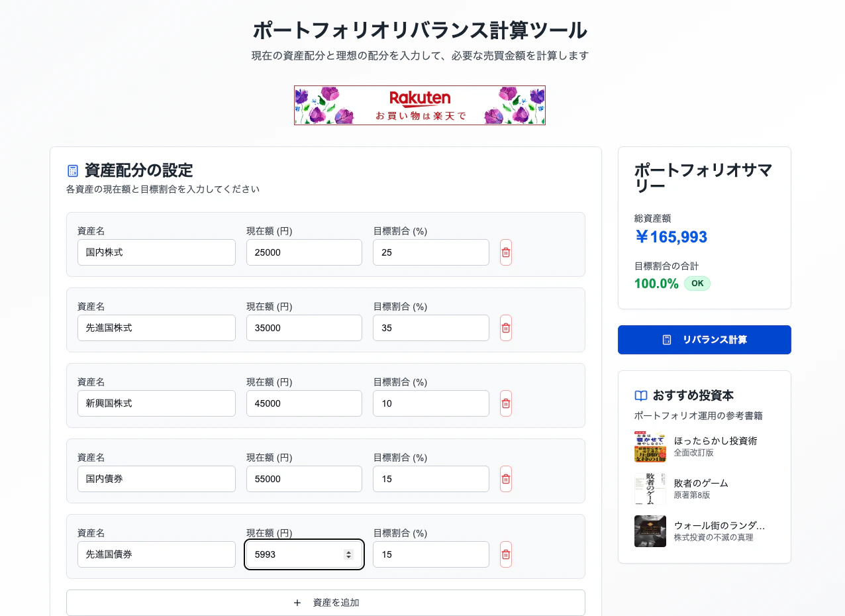The image size is (845, 616).
Task: Delete the 新興国株式 asset entry
Action: (x=505, y=403)
